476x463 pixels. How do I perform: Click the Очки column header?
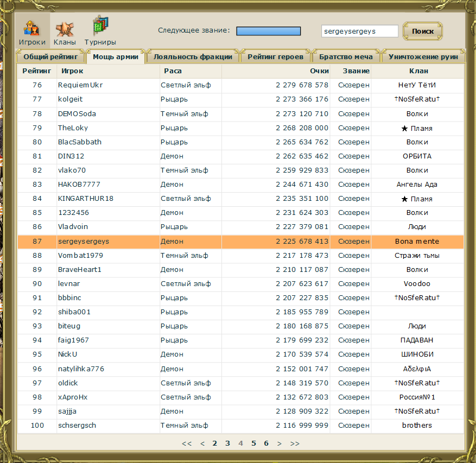pos(320,71)
